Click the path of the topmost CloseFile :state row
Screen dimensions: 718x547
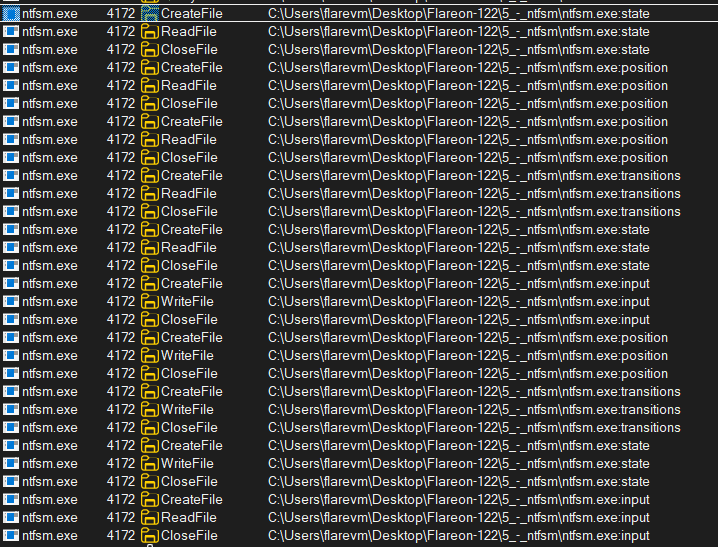458,50
